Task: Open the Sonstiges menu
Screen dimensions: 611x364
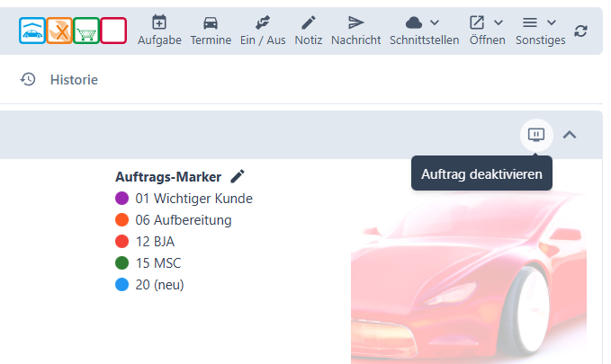Action: tap(540, 31)
